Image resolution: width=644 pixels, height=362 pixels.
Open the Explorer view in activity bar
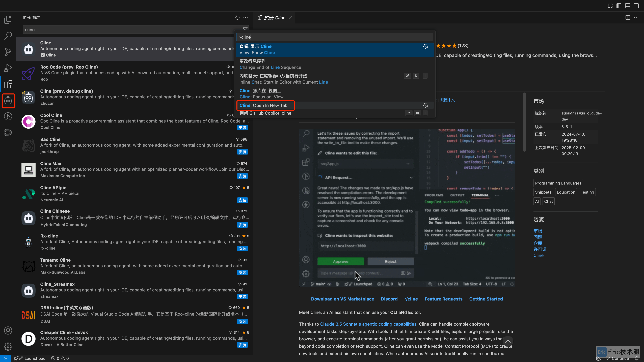click(8, 20)
